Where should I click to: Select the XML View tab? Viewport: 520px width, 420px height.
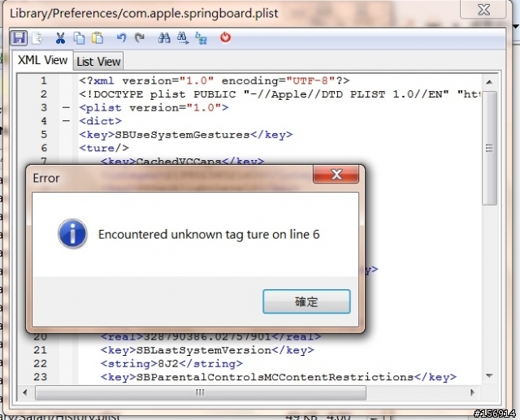coord(42,60)
